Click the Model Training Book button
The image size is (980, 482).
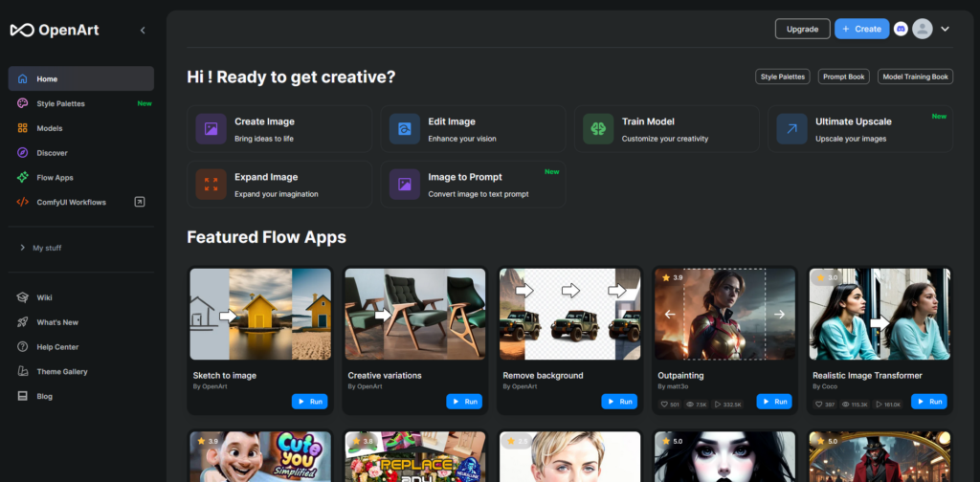[x=916, y=77]
